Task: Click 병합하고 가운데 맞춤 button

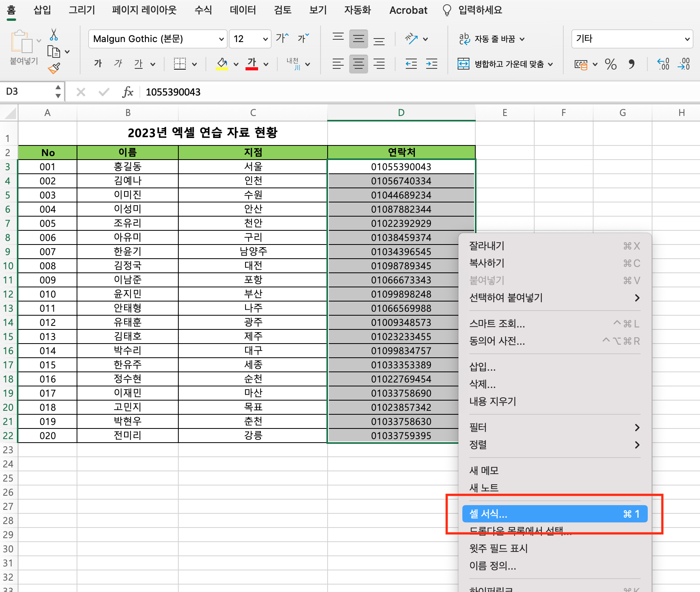Action: pyautogui.click(x=501, y=64)
